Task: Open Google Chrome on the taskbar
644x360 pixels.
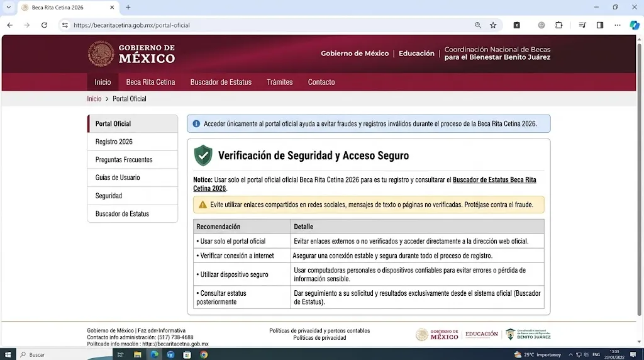Action: pyautogui.click(x=204, y=354)
